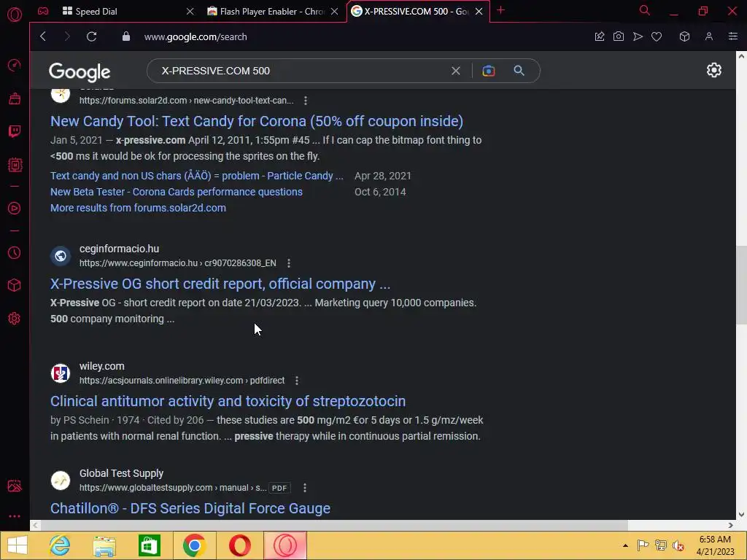
Task: Click the horizontal scrollbar thumb
Action: 334,525
